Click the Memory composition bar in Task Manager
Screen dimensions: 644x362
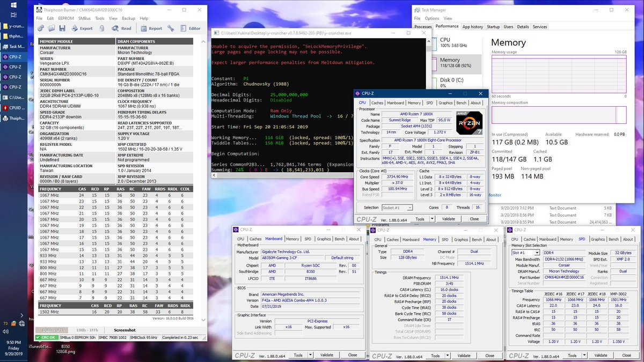559,115
